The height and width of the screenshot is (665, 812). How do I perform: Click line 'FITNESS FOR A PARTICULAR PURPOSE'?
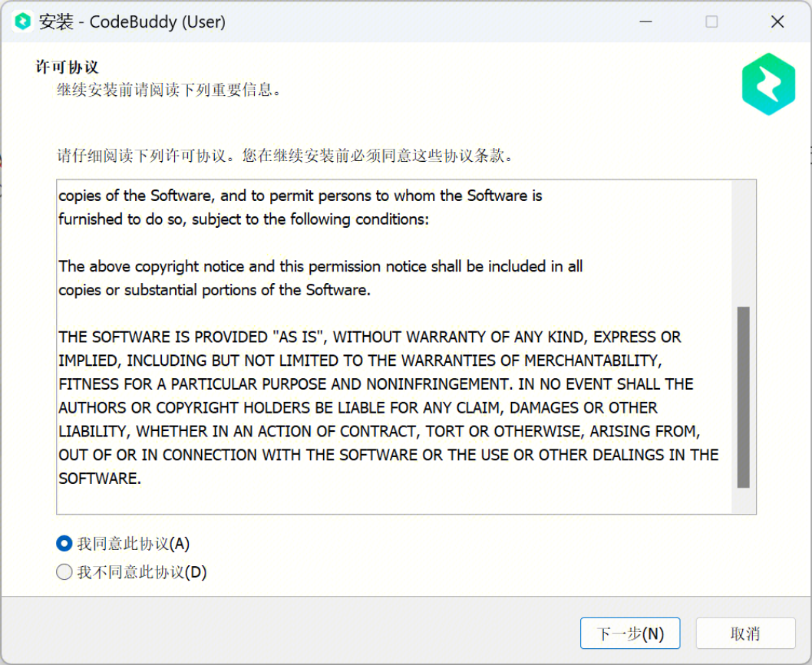tap(375, 384)
